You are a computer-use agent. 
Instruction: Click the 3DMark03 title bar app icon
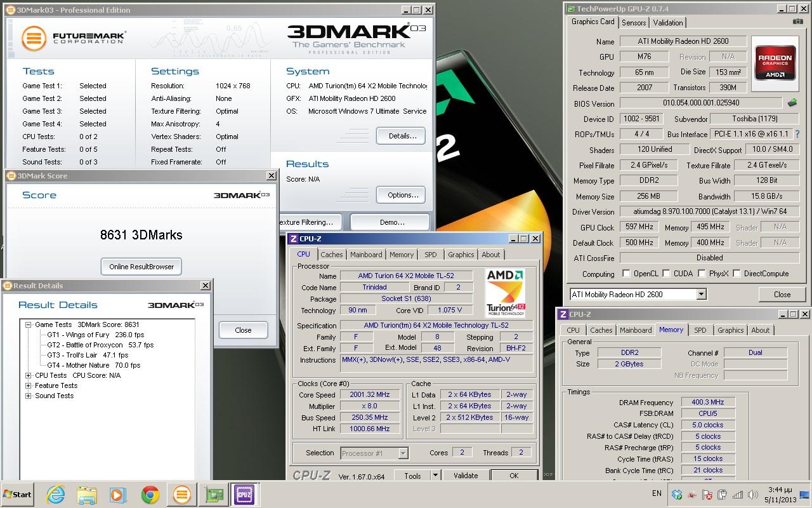pos(11,10)
